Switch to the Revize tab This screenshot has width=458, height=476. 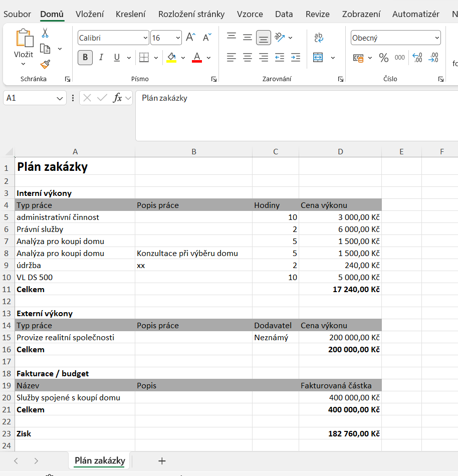[318, 14]
